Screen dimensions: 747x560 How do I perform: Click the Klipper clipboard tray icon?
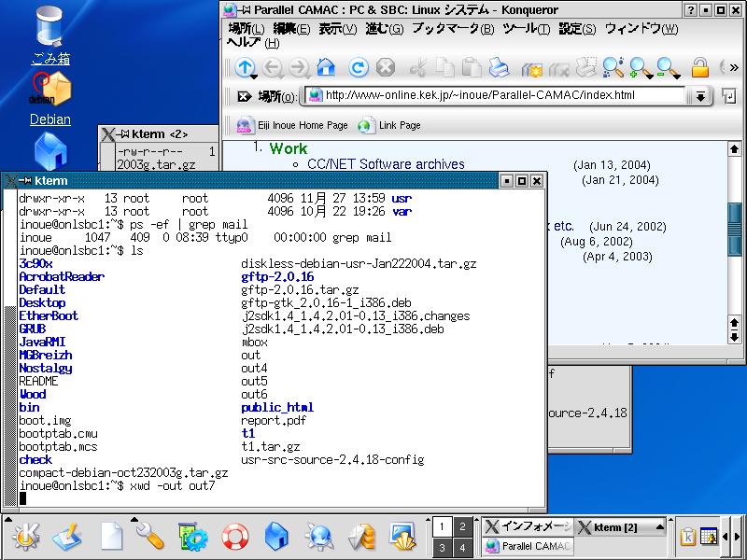click(x=687, y=537)
